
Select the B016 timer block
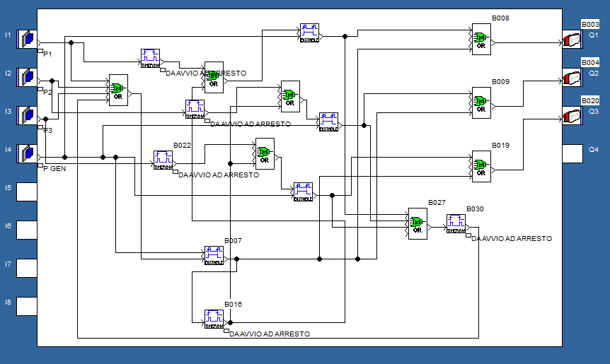(x=214, y=319)
